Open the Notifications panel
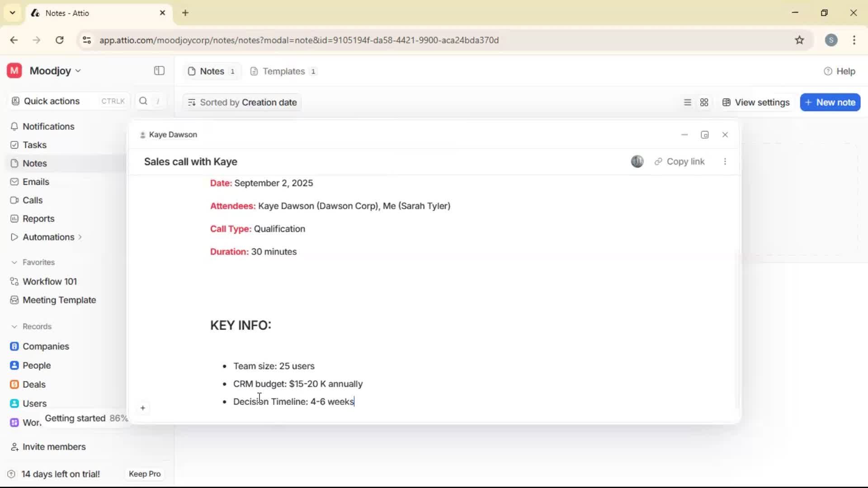Viewport: 868px width, 488px height. (x=48, y=127)
